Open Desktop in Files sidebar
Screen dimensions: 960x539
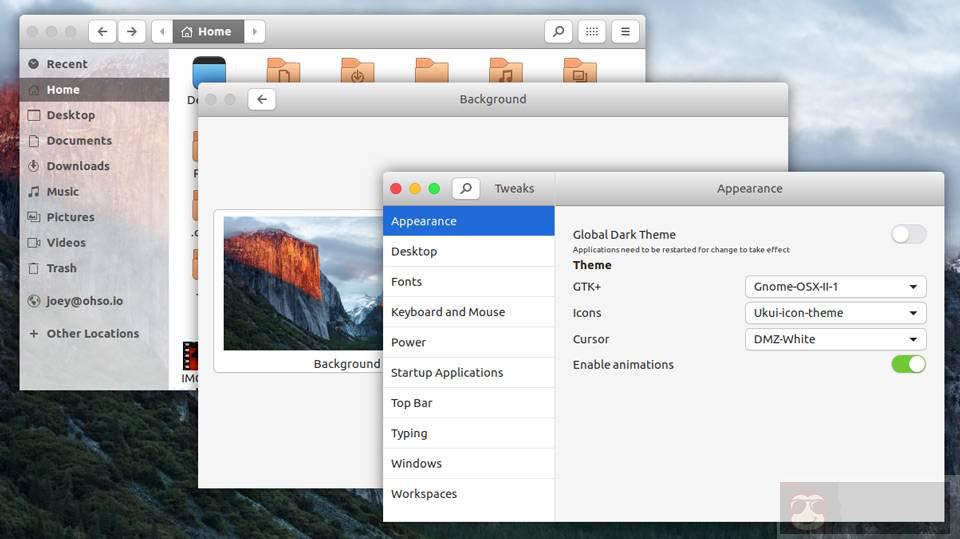[94, 115]
